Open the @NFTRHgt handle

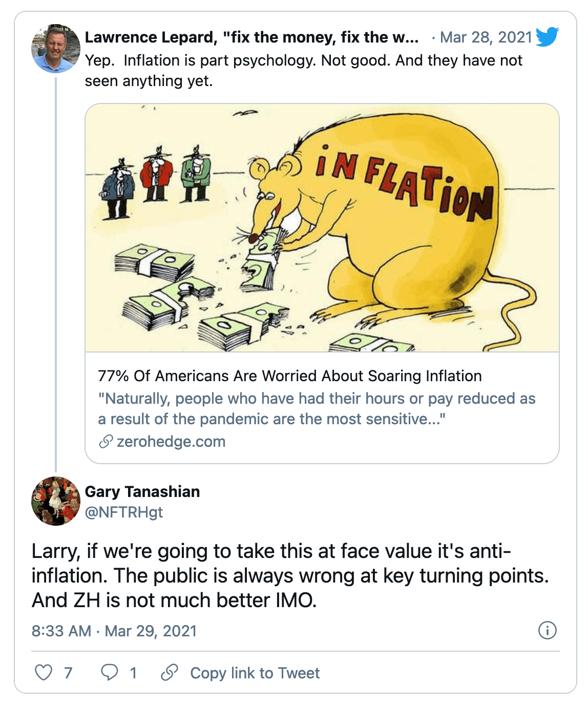124,512
